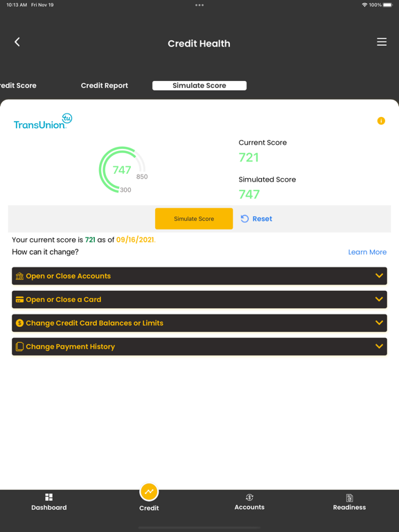Tap the three dots at top of screen
Screen dimensions: 399x532
click(x=199, y=5)
